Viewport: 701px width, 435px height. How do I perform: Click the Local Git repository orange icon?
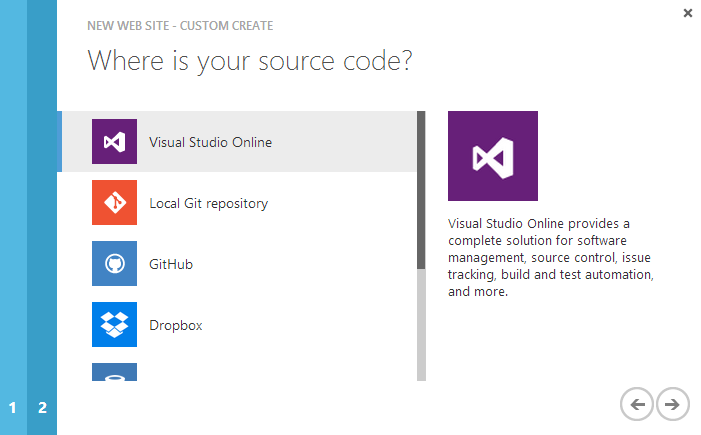point(114,203)
